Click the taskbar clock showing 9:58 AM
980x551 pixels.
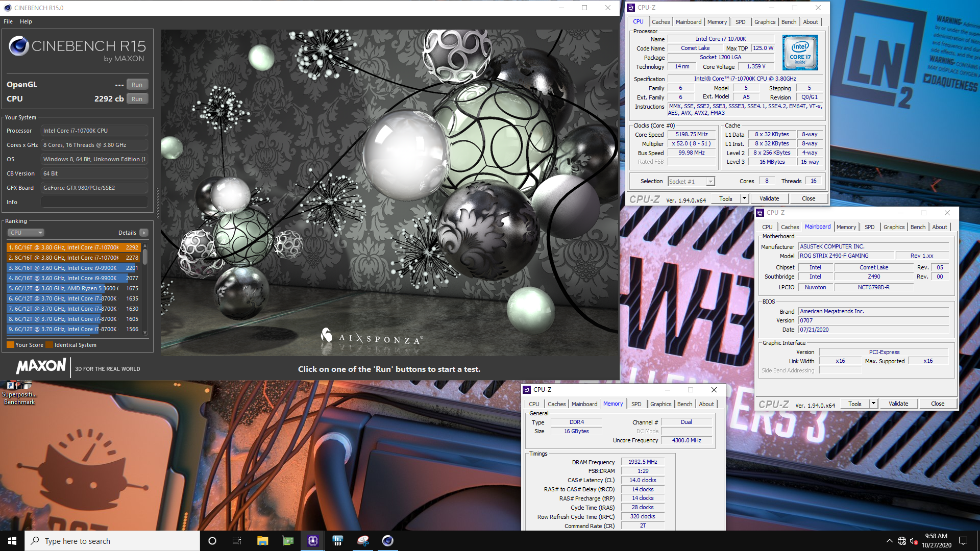936,541
